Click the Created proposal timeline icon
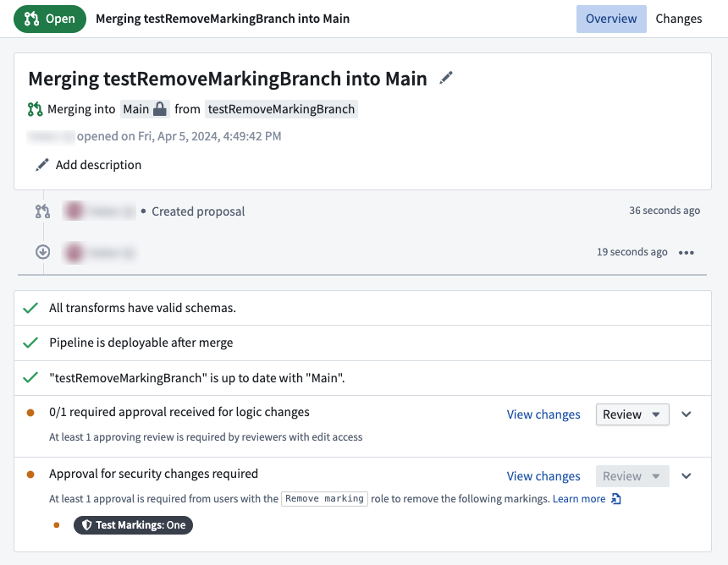The height and width of the screenshot is (565, 728). click(42, 211)
